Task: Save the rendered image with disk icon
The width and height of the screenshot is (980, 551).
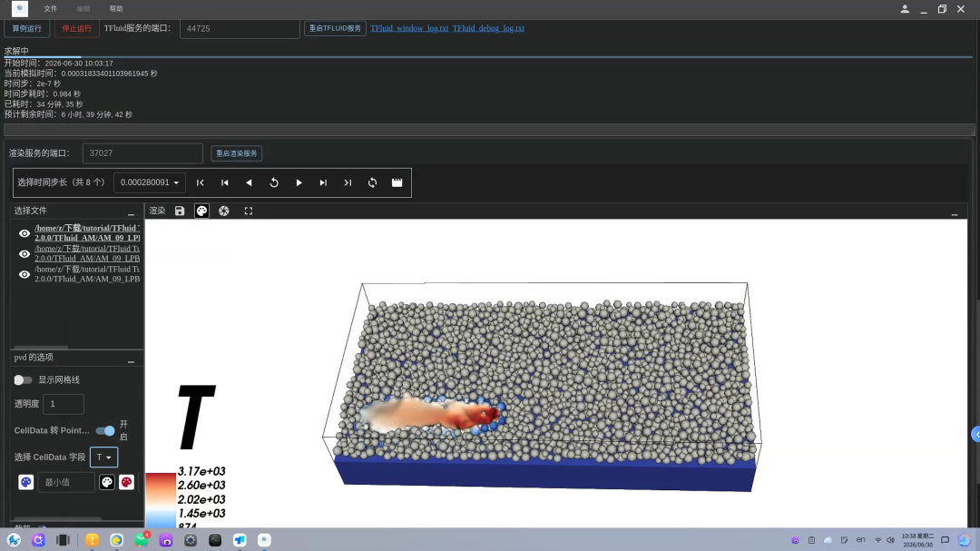Action: coord(180,211)
